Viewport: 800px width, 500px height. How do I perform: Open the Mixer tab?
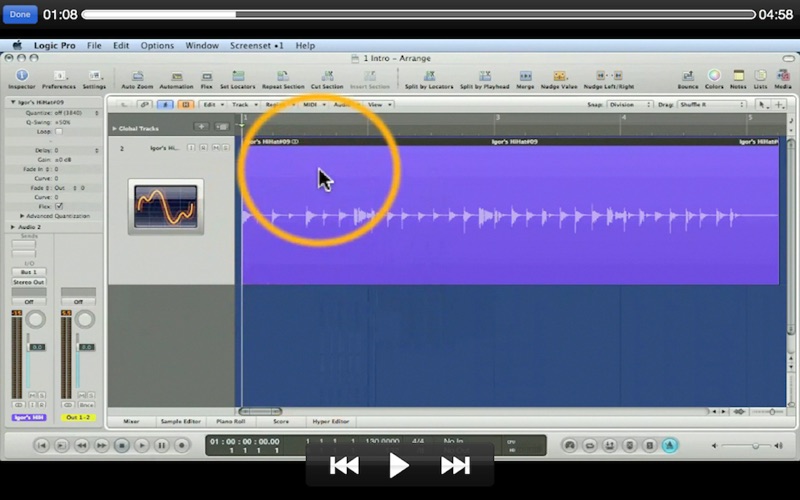[131, 421]
